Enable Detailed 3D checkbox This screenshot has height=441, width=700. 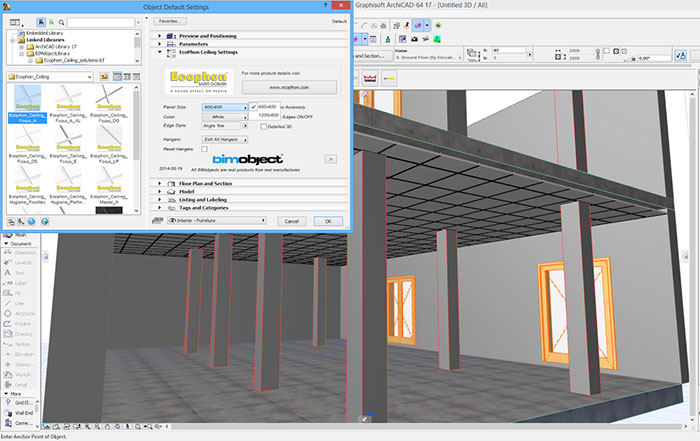(x=263, y=127)
